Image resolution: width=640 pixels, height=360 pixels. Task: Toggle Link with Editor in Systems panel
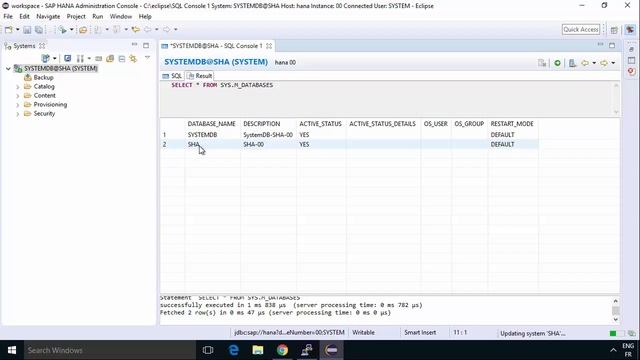[133, 59]
